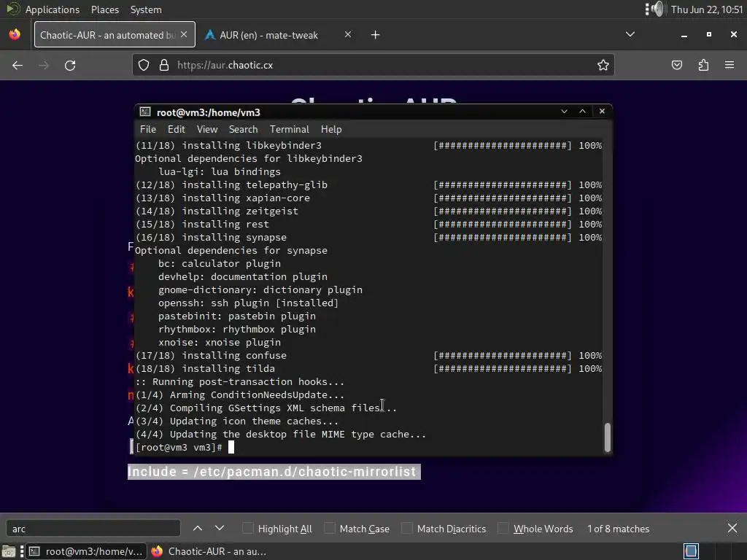Close the Chaotic-AUR tab
This screenshot has height=560, width=747.
[x=184, y=34]
